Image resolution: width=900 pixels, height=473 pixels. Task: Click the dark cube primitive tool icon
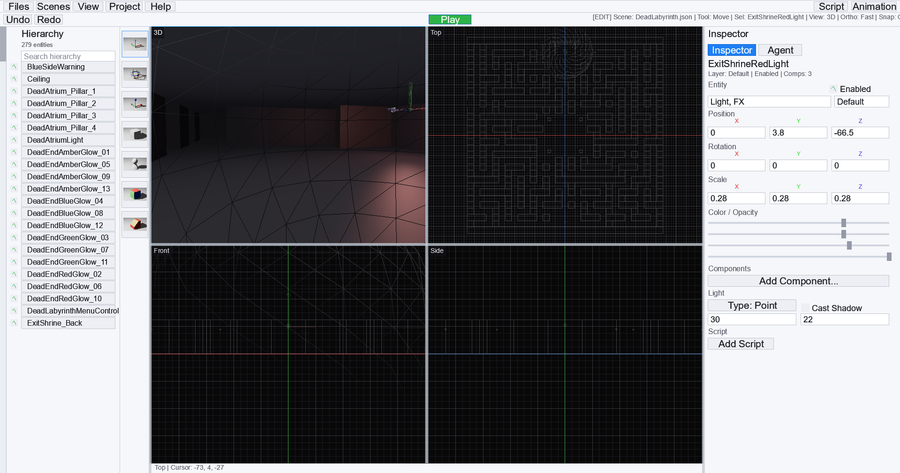click(135, 134)
